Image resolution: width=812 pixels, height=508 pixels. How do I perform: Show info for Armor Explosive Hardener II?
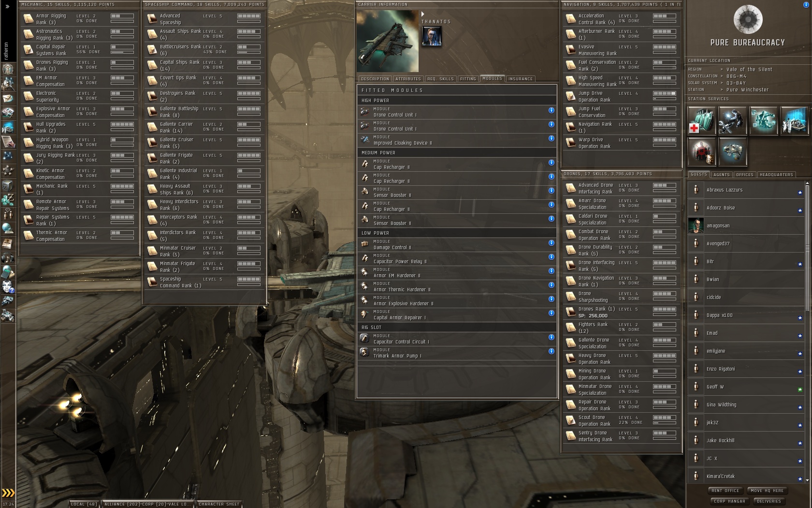point(551,299)
